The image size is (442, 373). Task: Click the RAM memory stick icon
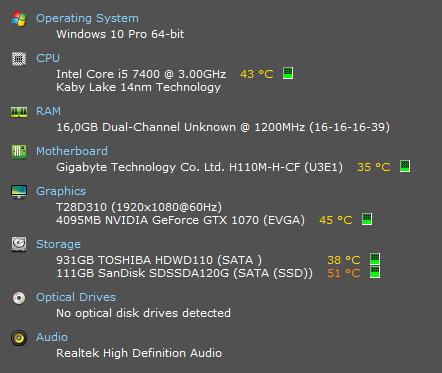(19, 112)
